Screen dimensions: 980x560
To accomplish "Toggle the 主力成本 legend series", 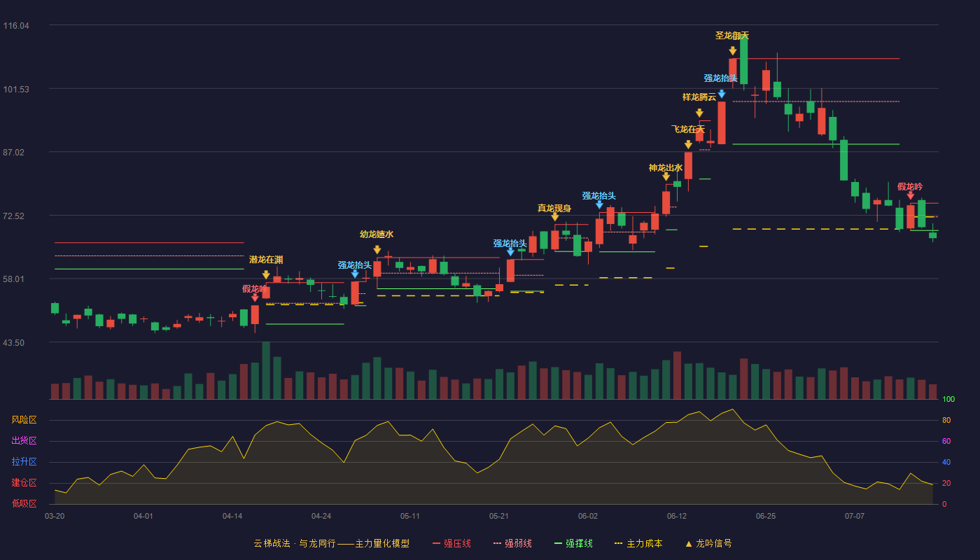I will tap(638, 543).
